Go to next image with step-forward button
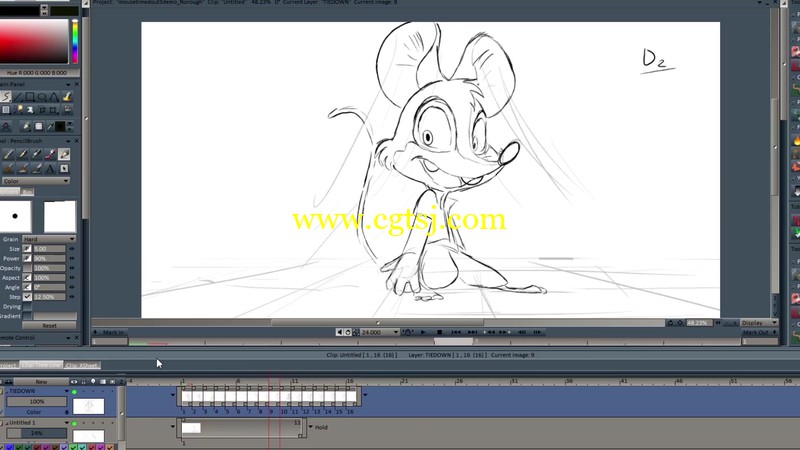Screen dimensions: 800x450 (x=537, y=332)
